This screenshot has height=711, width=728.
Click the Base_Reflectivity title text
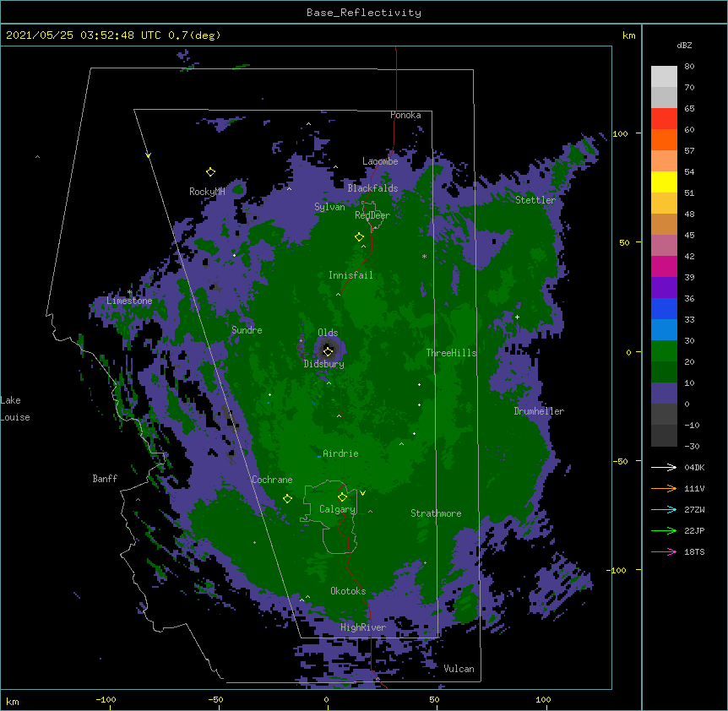coord(364,13)
